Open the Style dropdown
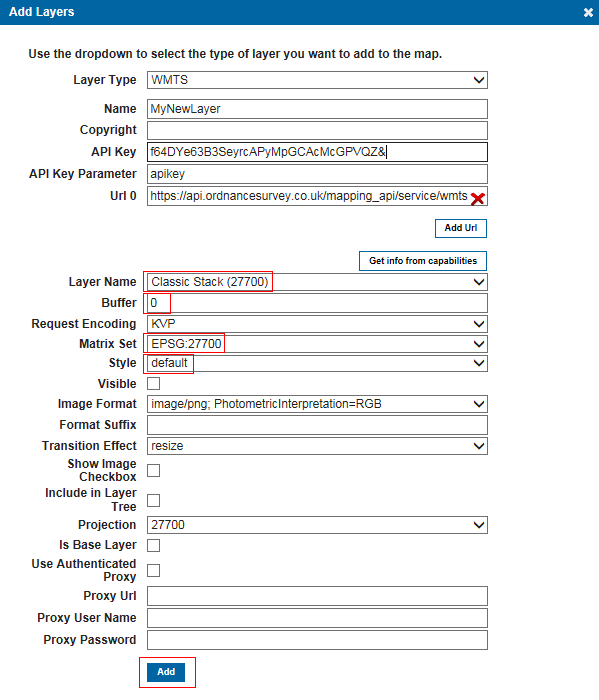This screenshot has height=700, width=599. (317, 363)
